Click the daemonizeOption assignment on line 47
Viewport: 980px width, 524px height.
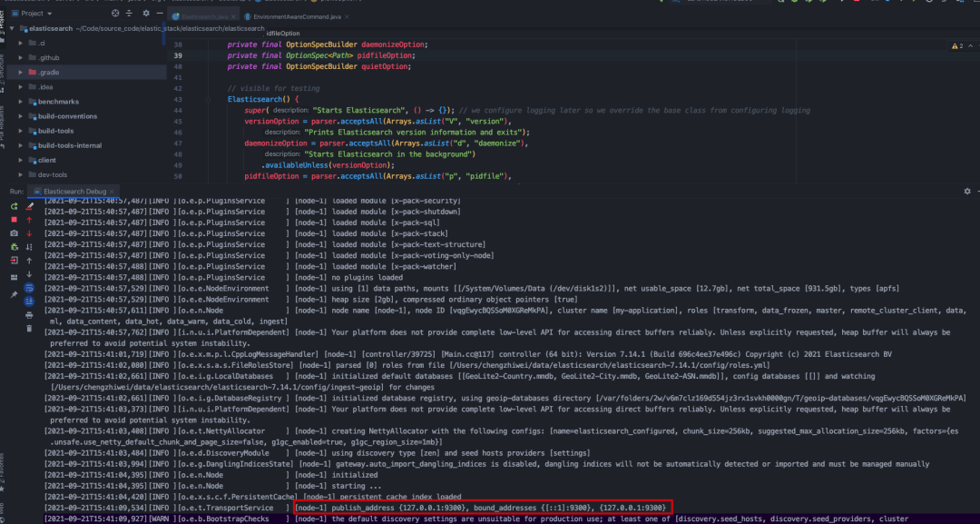click(387, 143)
